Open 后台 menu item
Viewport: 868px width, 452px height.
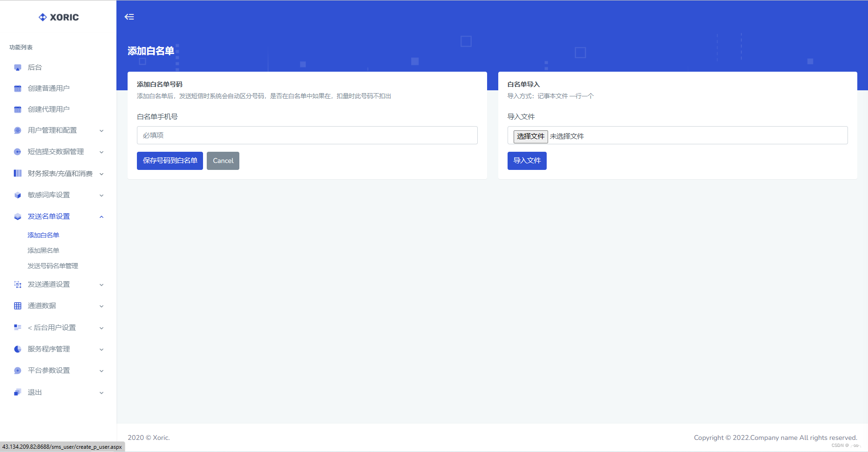point(35,67)
